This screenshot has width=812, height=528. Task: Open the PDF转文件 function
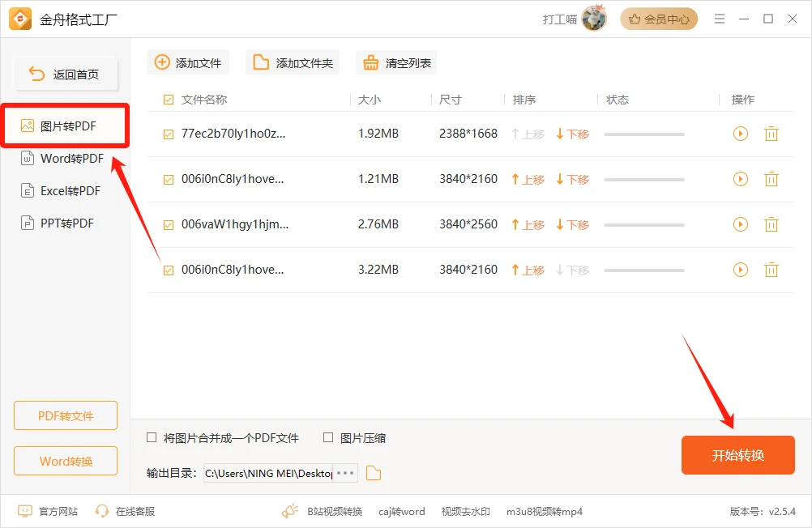pyautogui.click(x=66, y=415)
